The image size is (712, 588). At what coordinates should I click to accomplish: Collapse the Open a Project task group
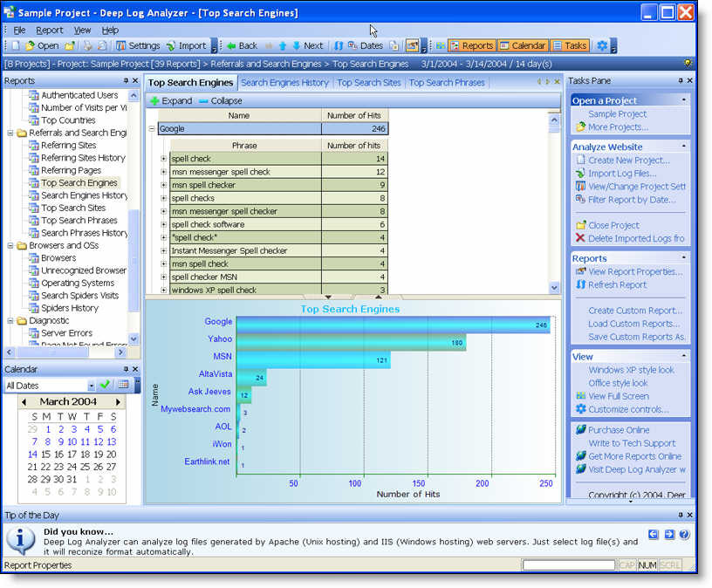(x=684, y=99)
